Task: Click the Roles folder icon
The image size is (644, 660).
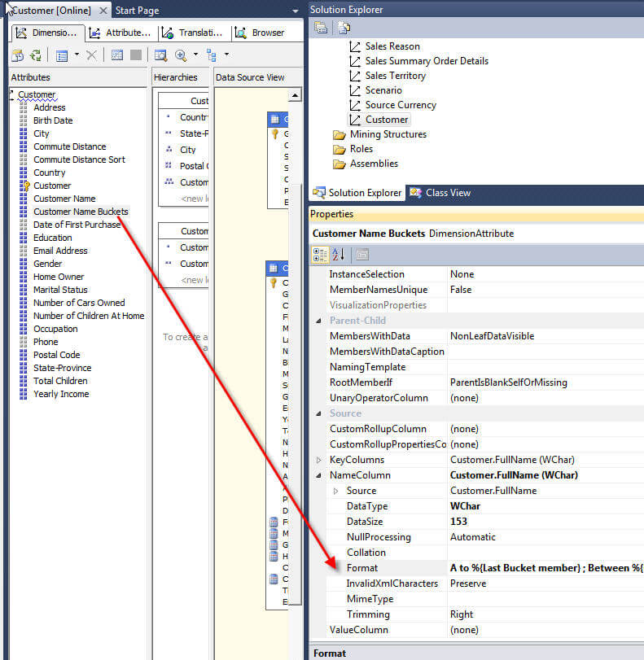Action: (x=339, y=150)
